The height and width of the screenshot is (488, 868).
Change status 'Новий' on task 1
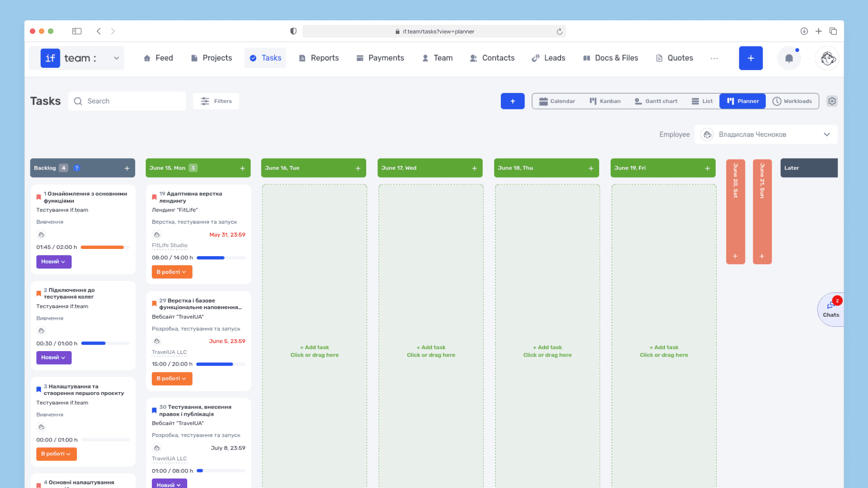[x=54, y=262]
